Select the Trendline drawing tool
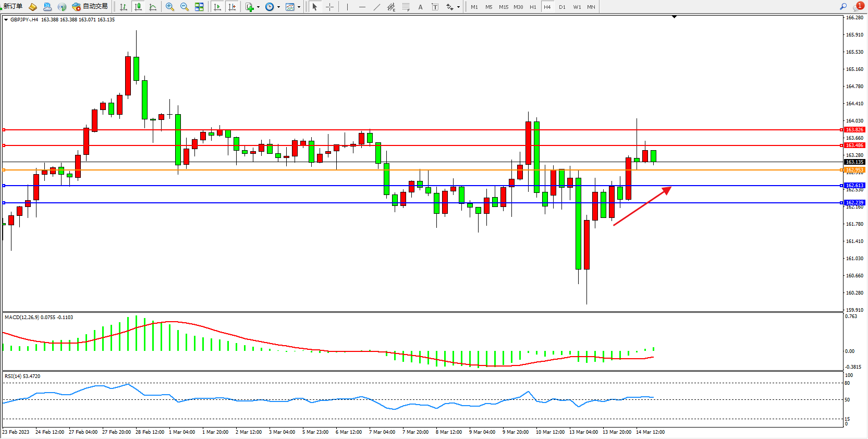868x439 pixels. [376, 7]
